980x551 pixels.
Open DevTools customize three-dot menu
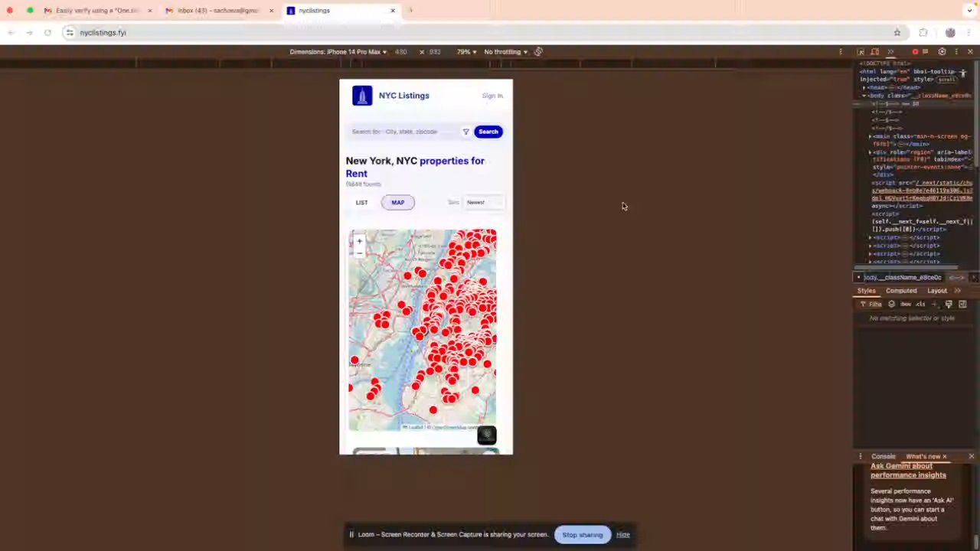pyautogui.click(x=956, y=52)
